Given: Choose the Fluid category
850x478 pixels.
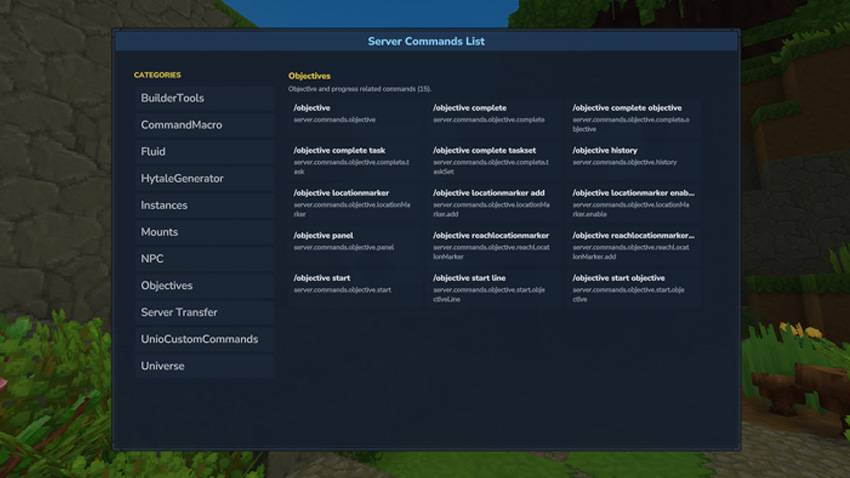Looking at the screenshot, I should click(203, 152).
